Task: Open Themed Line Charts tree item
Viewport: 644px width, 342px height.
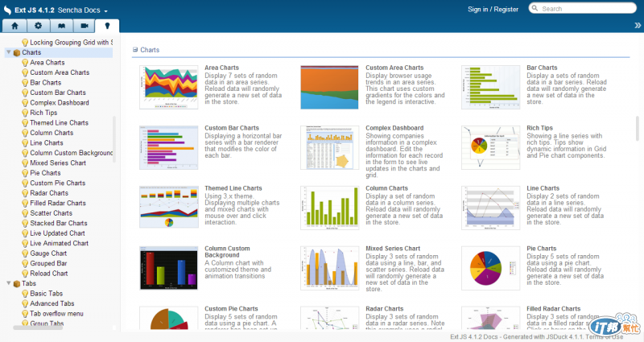Action: tap(59, 123)
